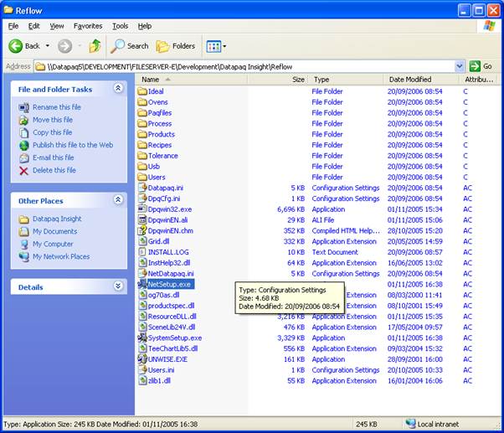Collapse the Other Places panel
The width and height of the screenshot is (504, 433).
(118, 199)
